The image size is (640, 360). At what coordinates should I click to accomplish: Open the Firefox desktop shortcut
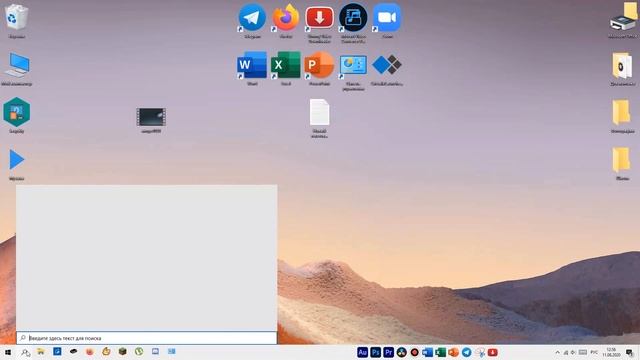click(x=286, y=18)
